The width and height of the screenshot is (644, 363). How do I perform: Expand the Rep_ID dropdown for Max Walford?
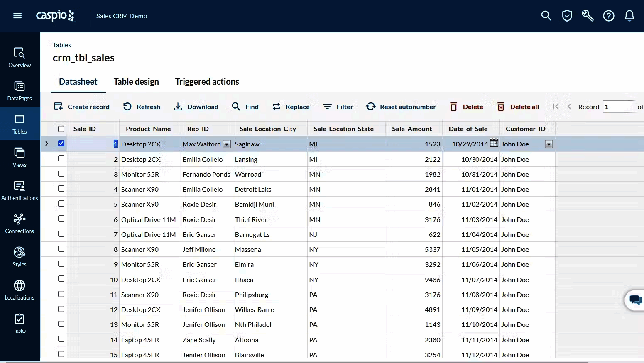point(227,144)
